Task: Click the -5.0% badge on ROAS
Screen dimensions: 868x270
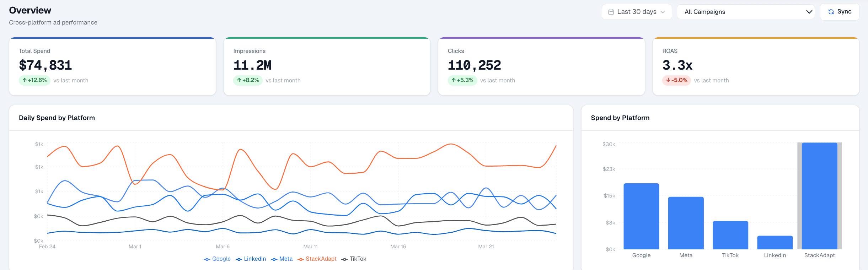Action: coord(676,80)
